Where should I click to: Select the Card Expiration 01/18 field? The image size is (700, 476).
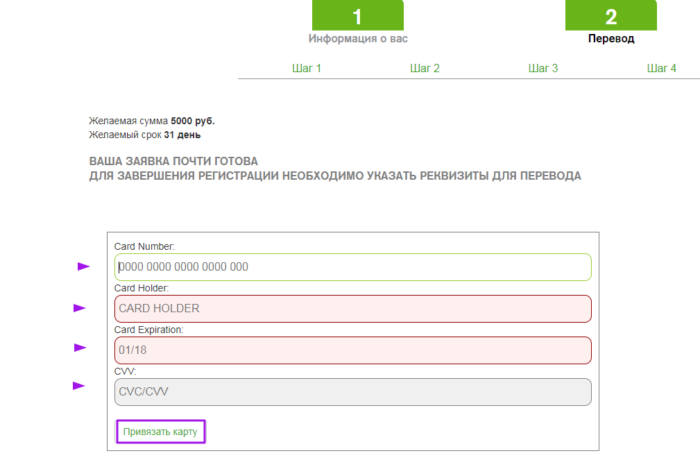353,351
